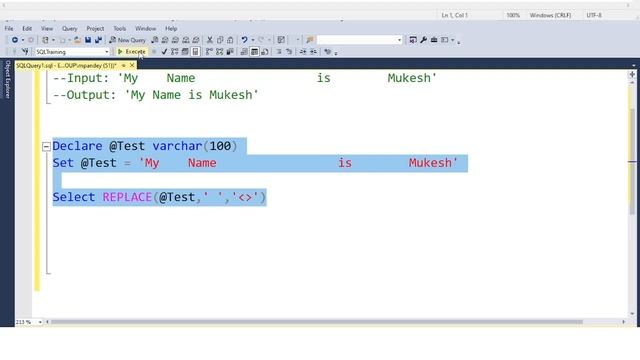Select the SQLQuery1.sql document tab
The height and width of the screenshot is (360, 640).
(66, 65)
